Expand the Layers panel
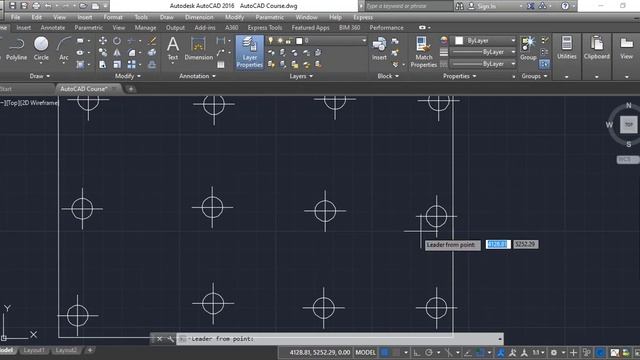640x360 pixels. 301,76
